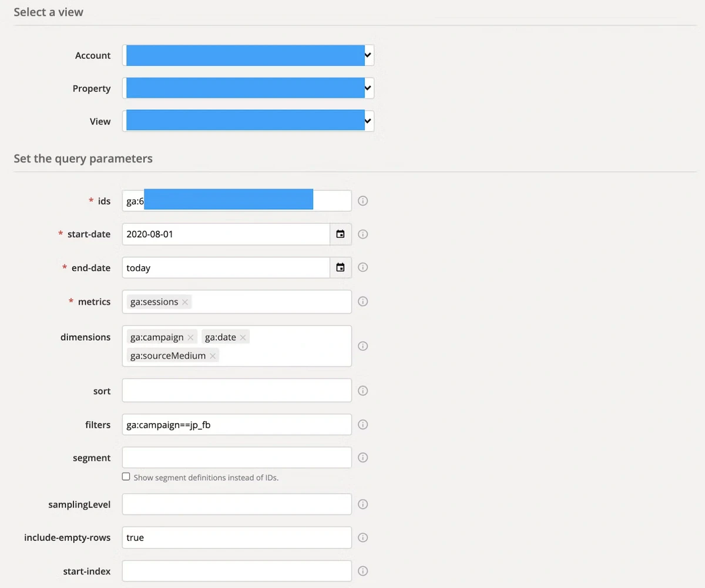Image resolution: width=705 pixels, height=588 pixels.
Task: Select the ga:campaign dimension chip text
Action: coord(157,337)
